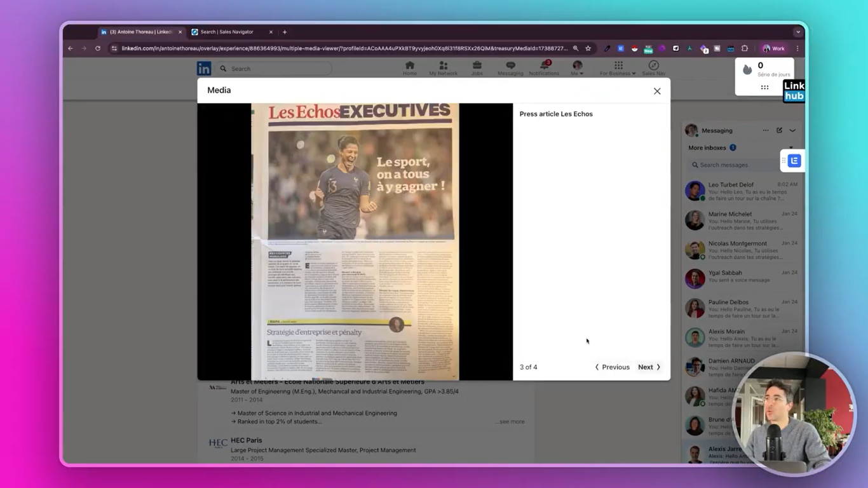Click the Pokeball extension icon
The image size is (868, 488).
634,48
